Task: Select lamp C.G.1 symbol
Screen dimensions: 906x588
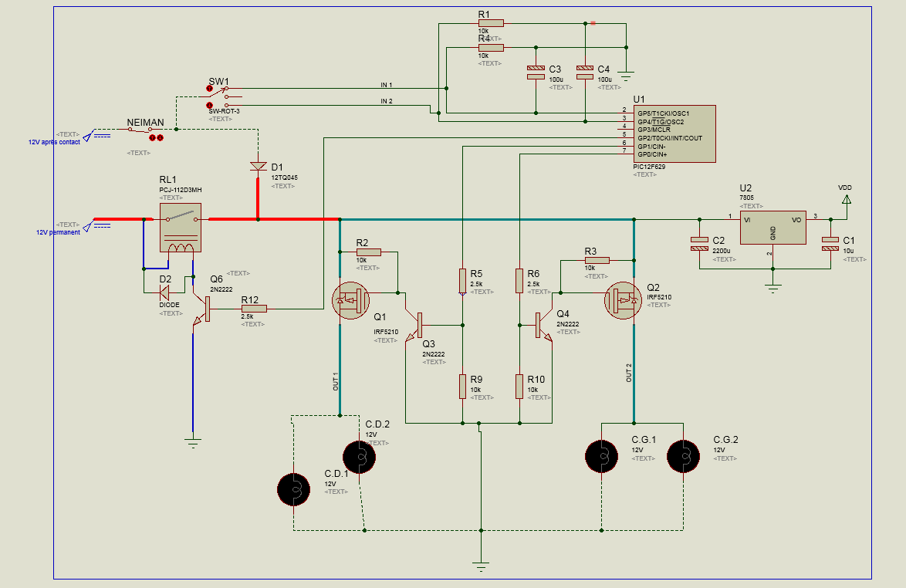Action: tap(601, 457)
